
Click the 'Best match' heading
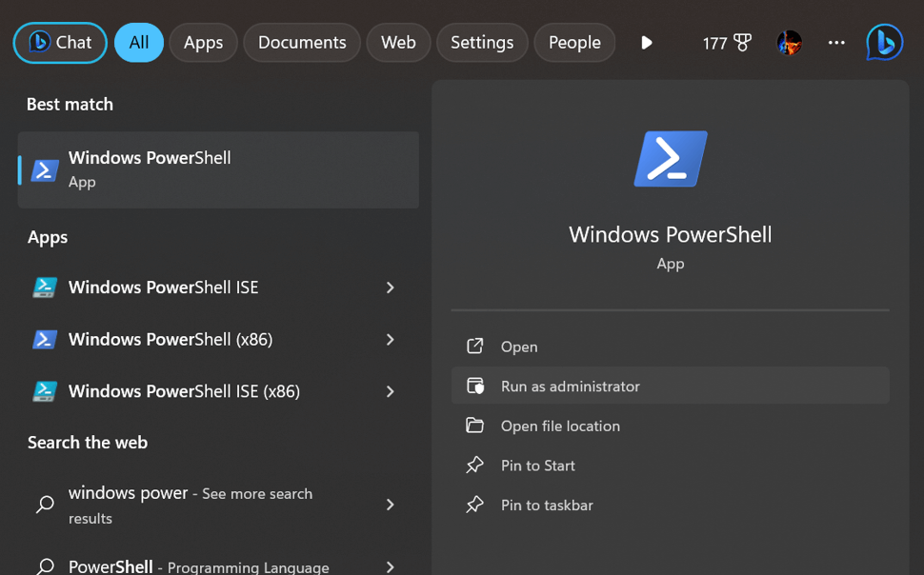[70, 105]
